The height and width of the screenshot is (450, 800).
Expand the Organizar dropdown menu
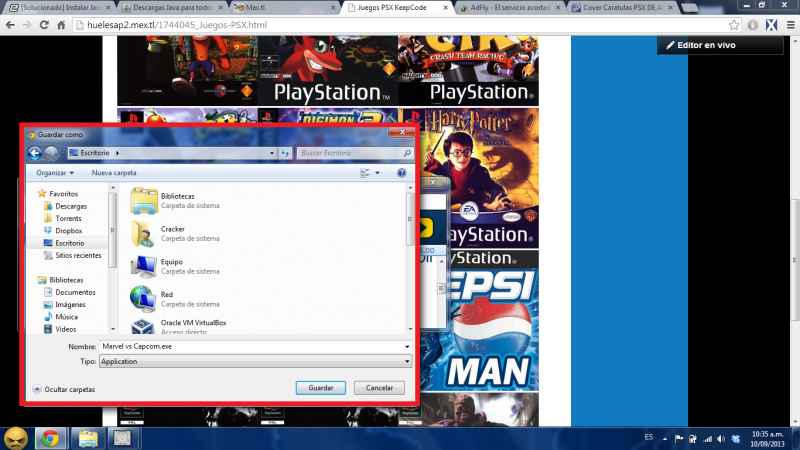click(x=55, y=173)
